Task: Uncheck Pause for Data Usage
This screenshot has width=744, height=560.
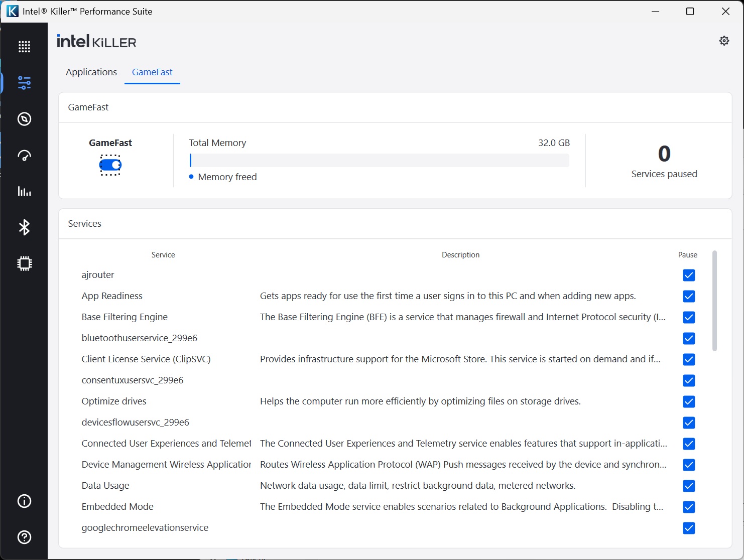Action: coord(689,486)
